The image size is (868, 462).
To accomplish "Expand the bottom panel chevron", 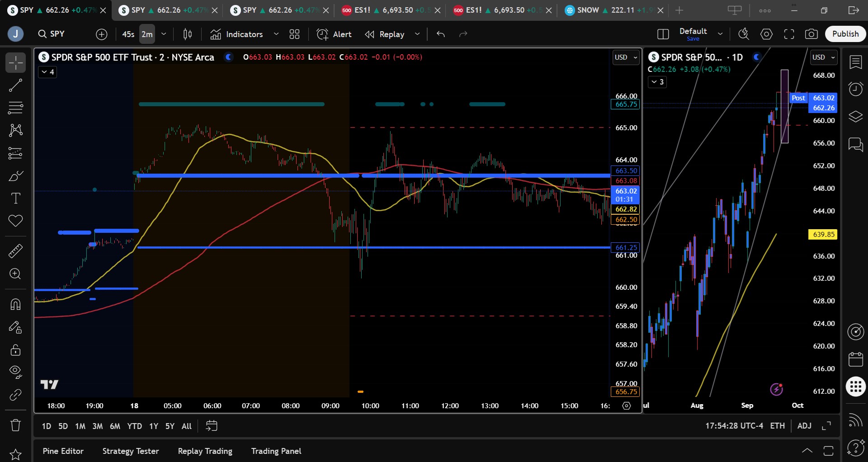I will click(807, 451).
